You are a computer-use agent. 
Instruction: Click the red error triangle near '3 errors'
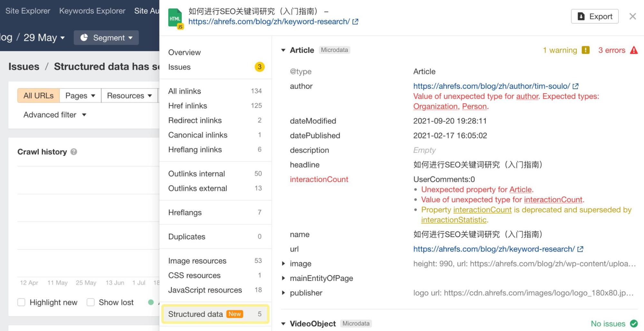pos(634,50)
